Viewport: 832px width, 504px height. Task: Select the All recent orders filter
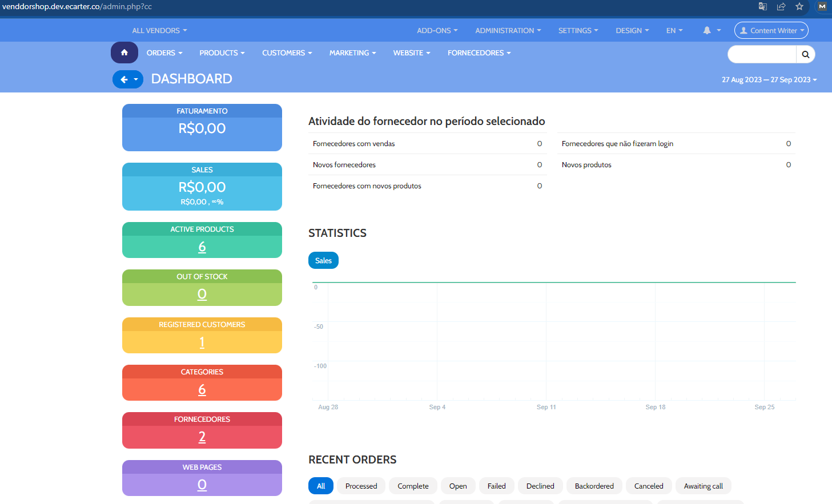click(x=321, y=486)
